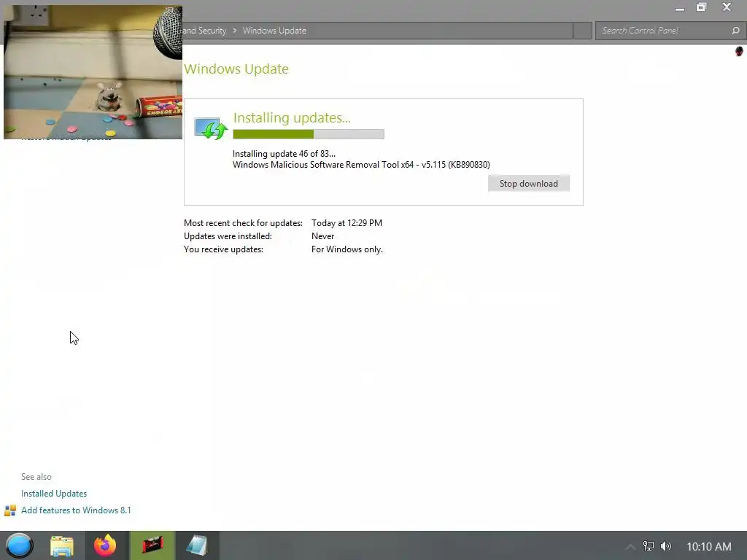Image resolution: width=747 pixels, height=560 pixels.
Task: Click 'You receive updates:' label
Action: [223, 249]
